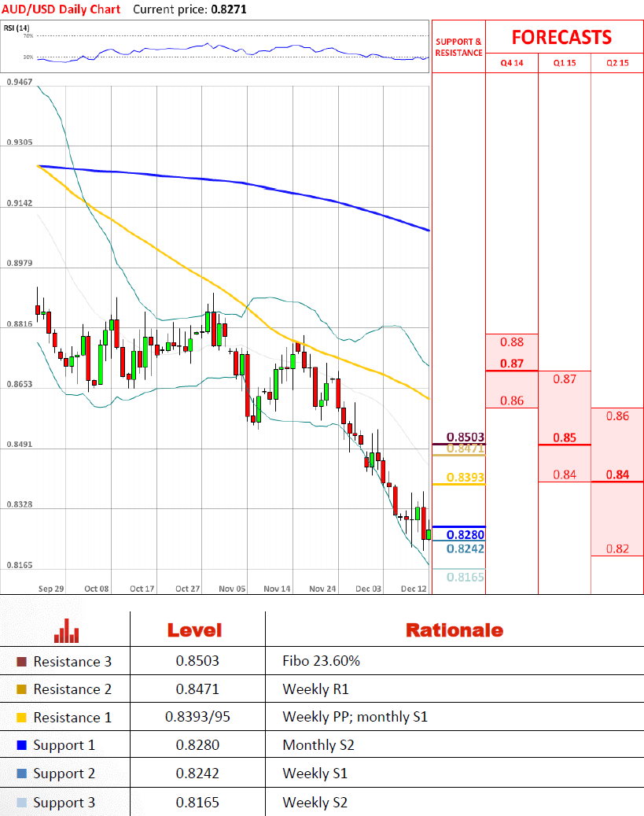Select the 'Q4 14' forecast column header
This screenshot has height=816, width=644.
click(x=512, y=63)
